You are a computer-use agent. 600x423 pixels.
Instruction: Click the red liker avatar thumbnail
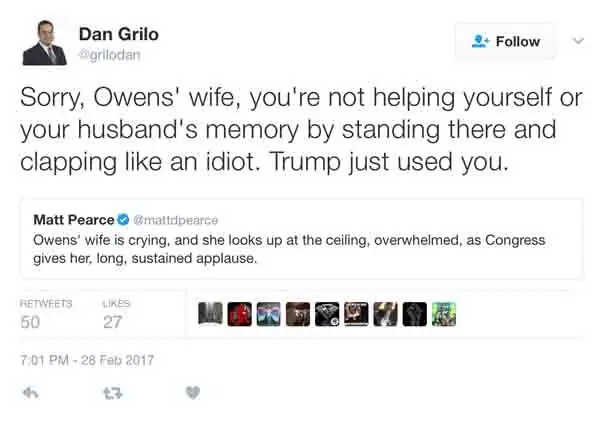[x=240, y=314]
